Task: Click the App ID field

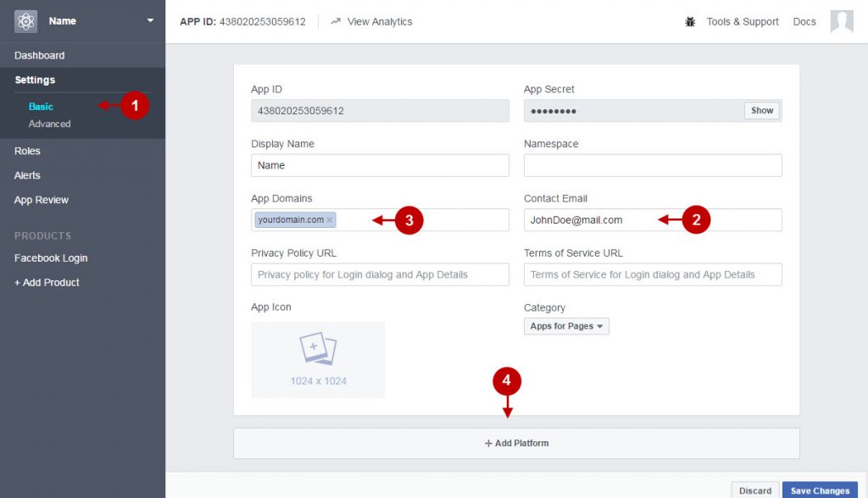Action: point(380,111)
